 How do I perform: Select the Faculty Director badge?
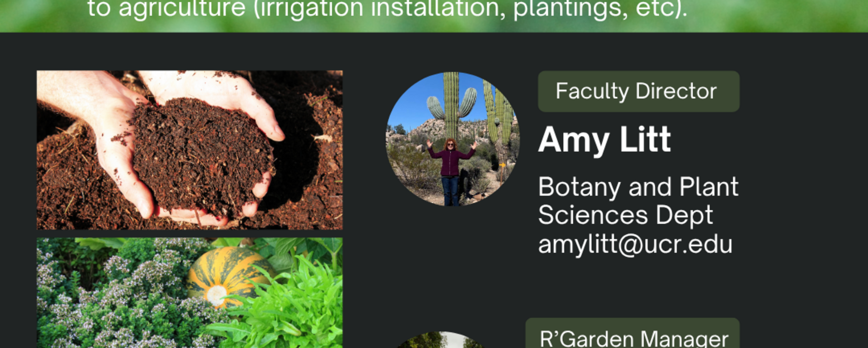click(638, 91)
